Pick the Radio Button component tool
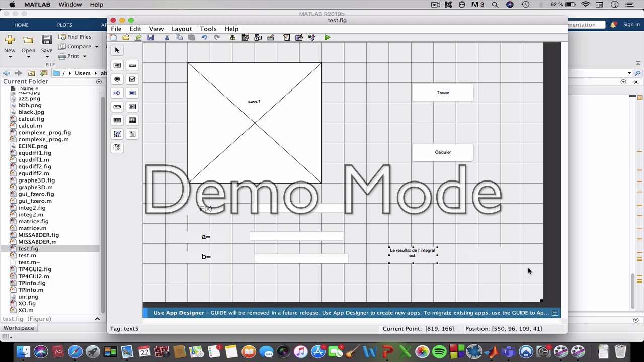 (117, 79)
